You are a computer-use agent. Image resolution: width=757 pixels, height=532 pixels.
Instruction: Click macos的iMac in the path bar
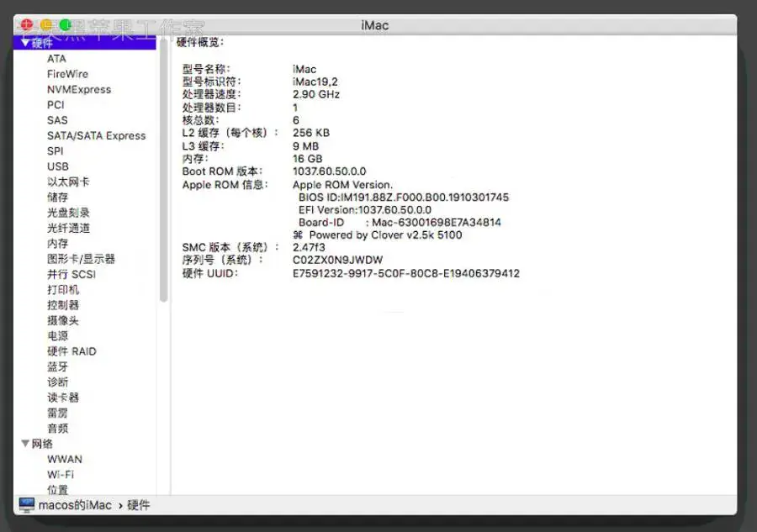tap(75, 505)
